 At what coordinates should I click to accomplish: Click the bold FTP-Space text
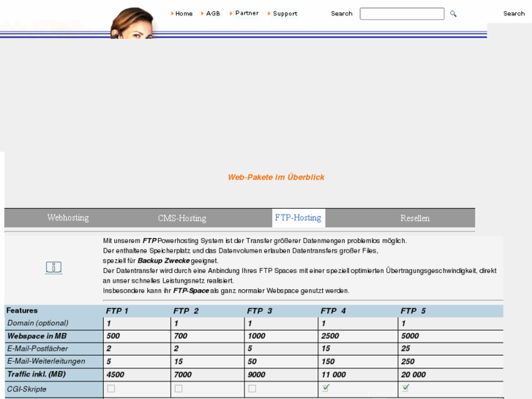191,291
